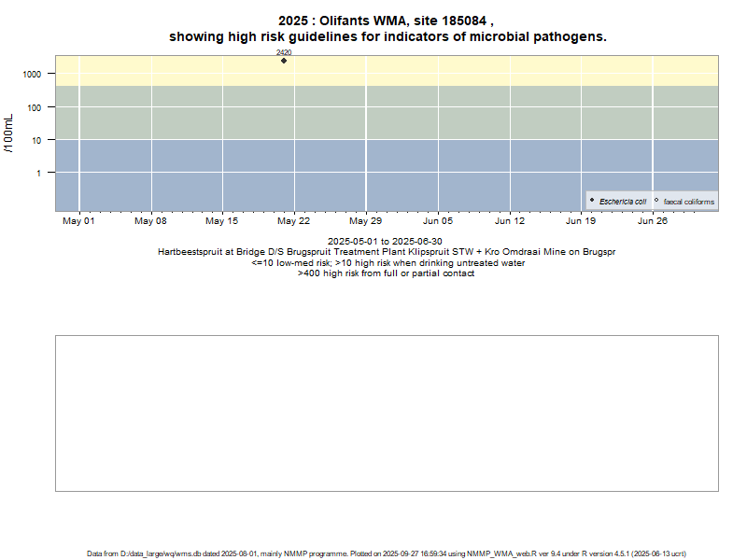
Task: Click the Eschericia coli legend marker
Action: tap(592, 201)
